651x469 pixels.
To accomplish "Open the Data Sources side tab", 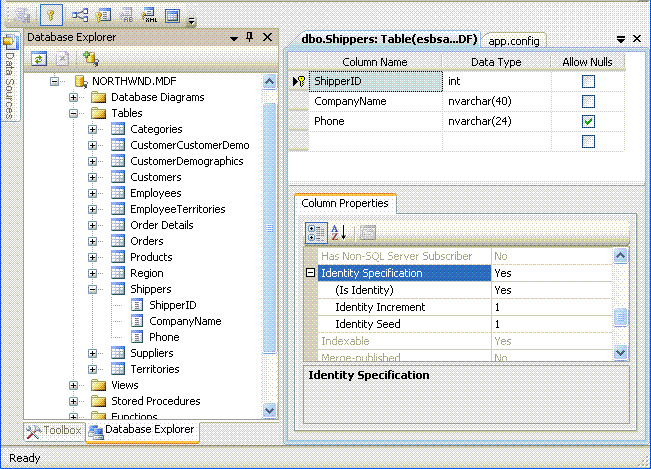I will point(10,78).
